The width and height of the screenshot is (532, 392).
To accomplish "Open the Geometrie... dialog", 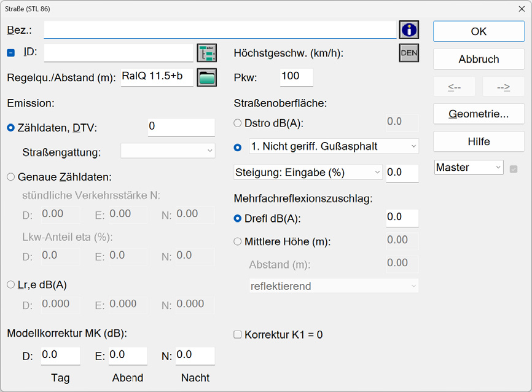I will pyautogui.click(x=479, y=114).
